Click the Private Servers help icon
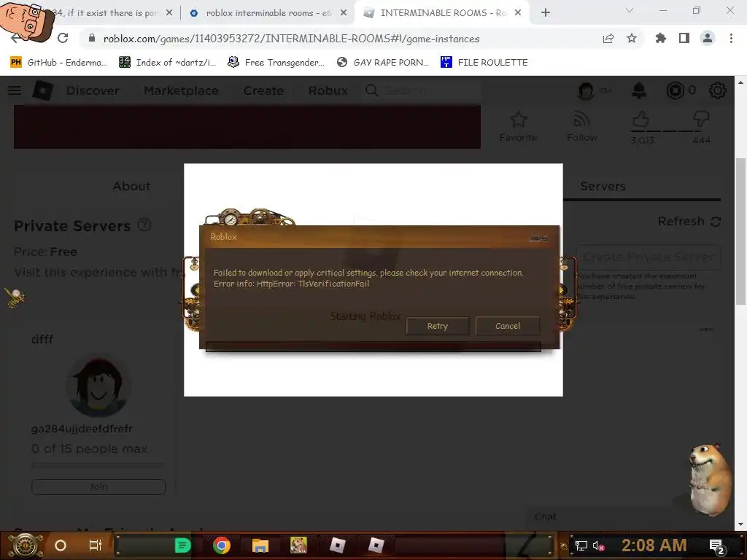Screen dimensions: 747x560 pyautogui.click(x=144, y=225)
